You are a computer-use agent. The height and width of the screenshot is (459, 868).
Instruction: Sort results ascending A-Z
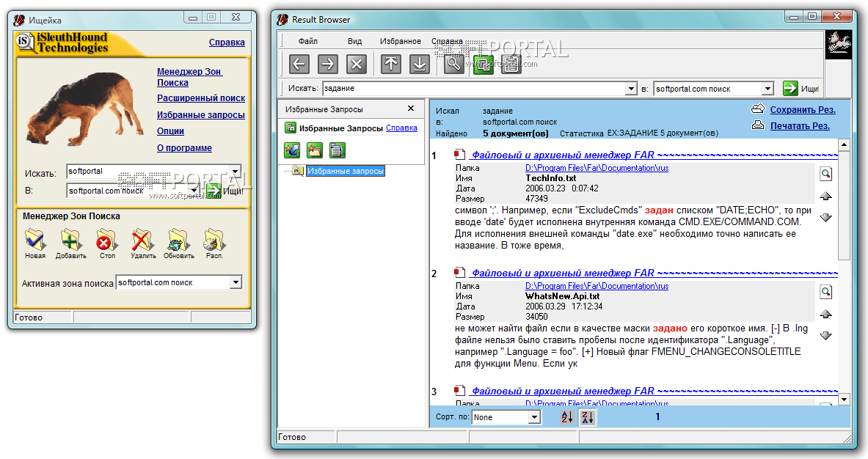(567, 417)
